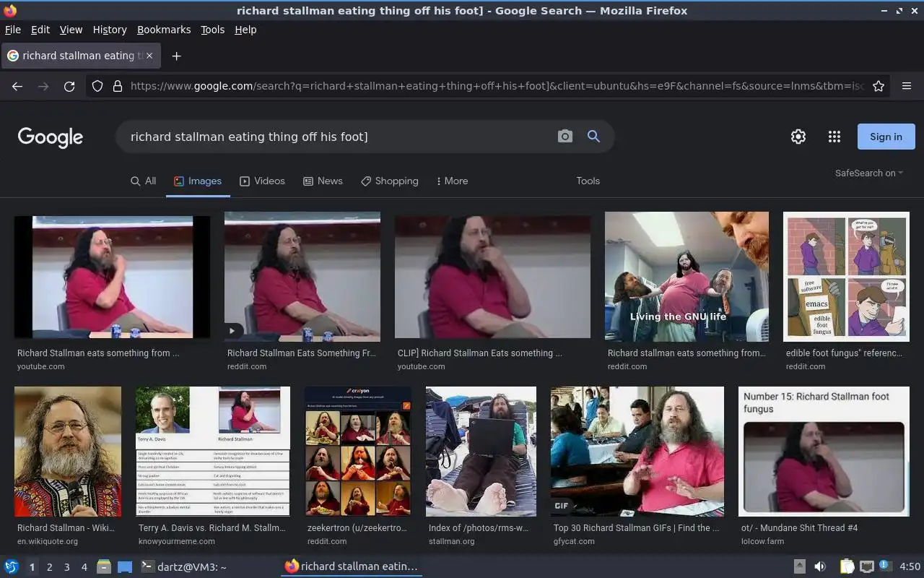The height and width of the screenshot is (578, 924).
Task: Open the History menu
Action: pos(110,30)
